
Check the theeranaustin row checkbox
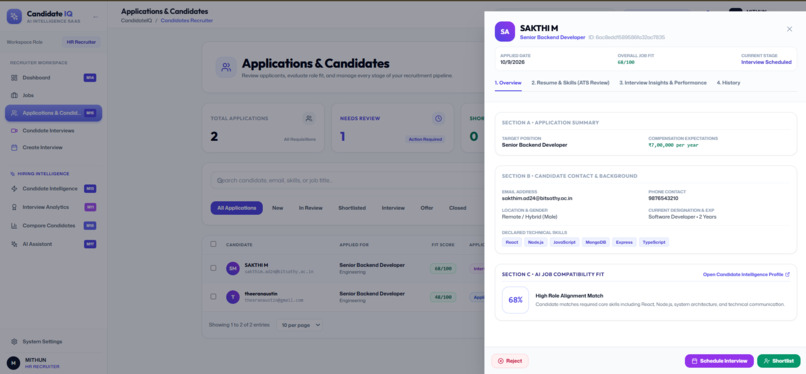click(x=213, y=296)
